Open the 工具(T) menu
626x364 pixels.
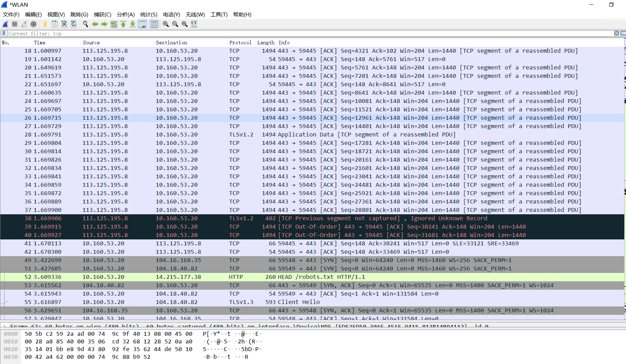point(219,14)
